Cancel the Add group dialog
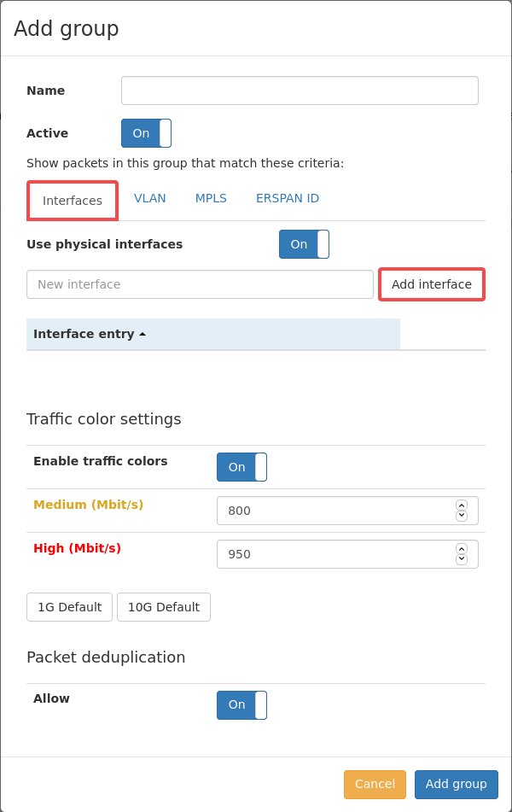This screenshot has width=512, height=812. (375, 784)
